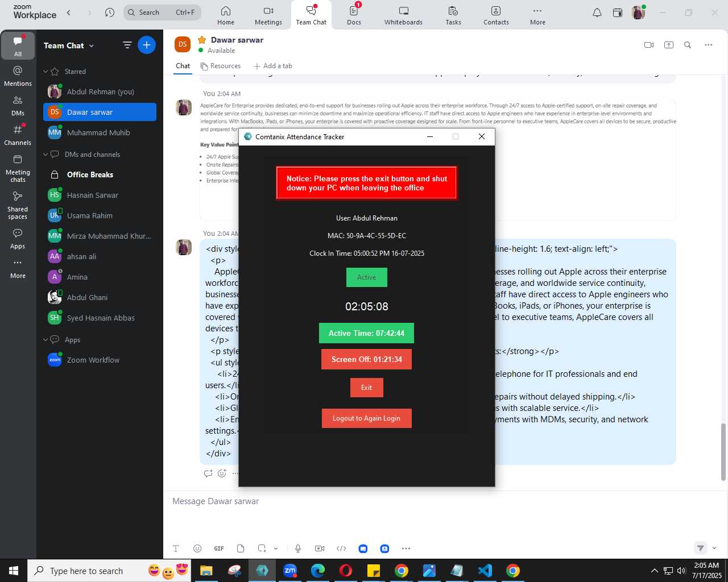The width and height of the screenshot is (728, 582).
Task: Collapse the Apps section in the chat list
Action: [x=45, y=340]
